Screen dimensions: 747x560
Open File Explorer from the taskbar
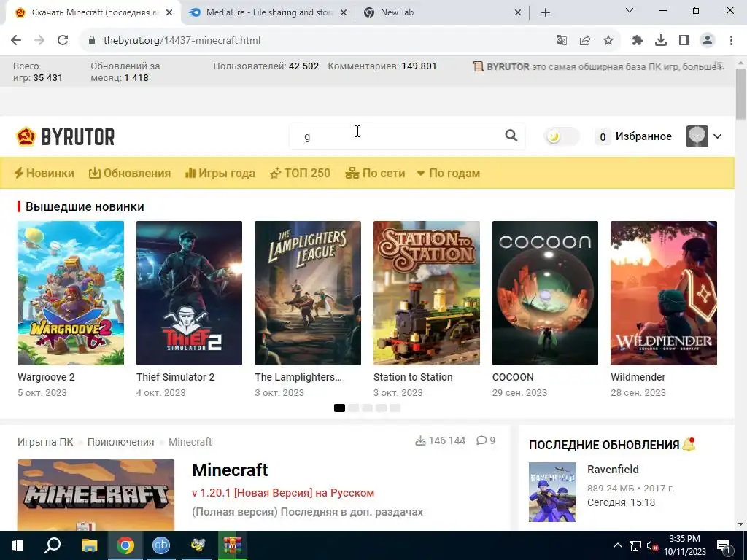[x=89, y=545]
